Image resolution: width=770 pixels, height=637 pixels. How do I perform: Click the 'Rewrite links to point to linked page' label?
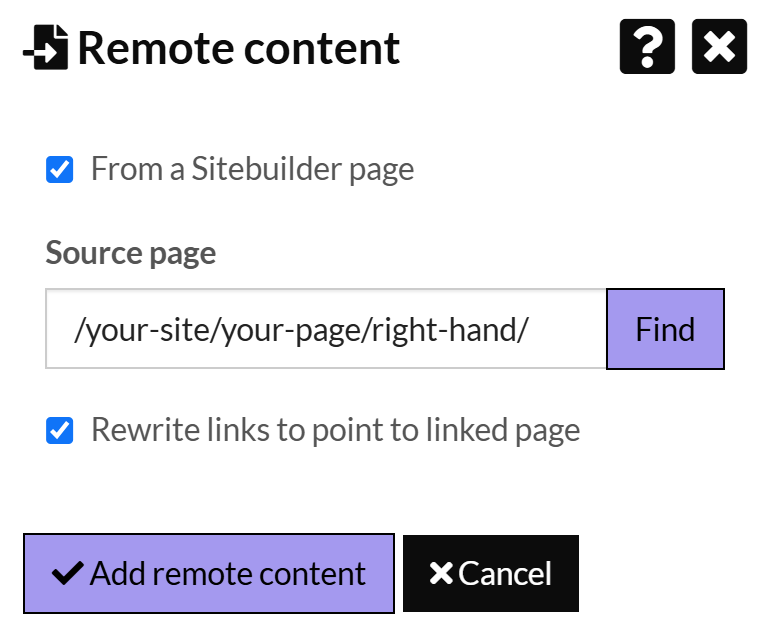pos(335,430)
